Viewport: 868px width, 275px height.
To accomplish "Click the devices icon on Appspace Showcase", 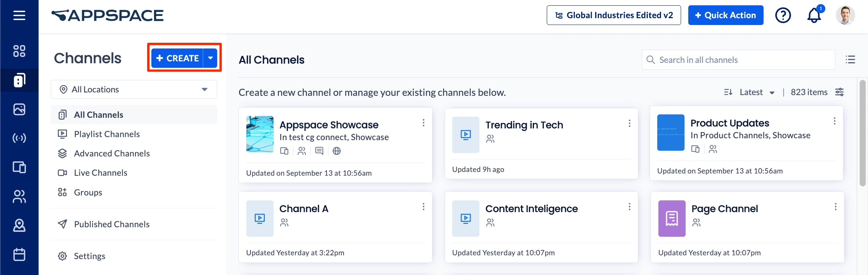I will 284,151.
